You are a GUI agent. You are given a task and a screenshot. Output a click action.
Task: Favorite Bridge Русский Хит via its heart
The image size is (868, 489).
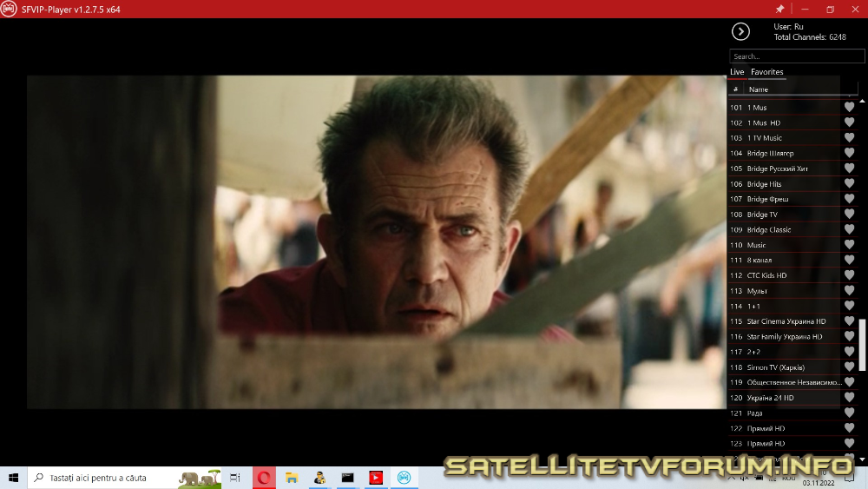tap(849, 169)
